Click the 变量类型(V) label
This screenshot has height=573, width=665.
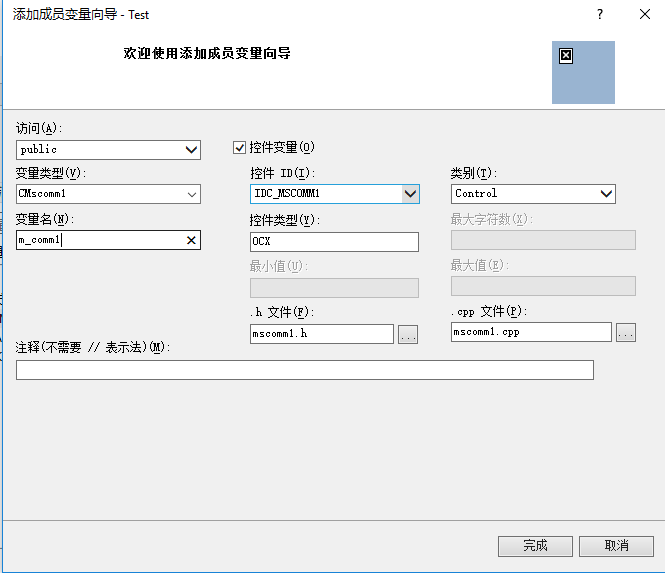click(51, 173)
